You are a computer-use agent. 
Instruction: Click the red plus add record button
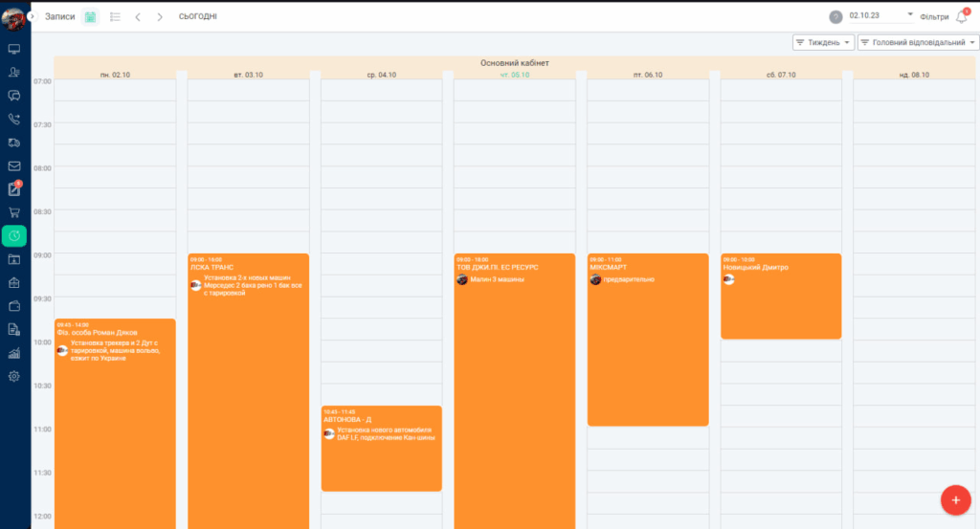(x=954, y=499)
